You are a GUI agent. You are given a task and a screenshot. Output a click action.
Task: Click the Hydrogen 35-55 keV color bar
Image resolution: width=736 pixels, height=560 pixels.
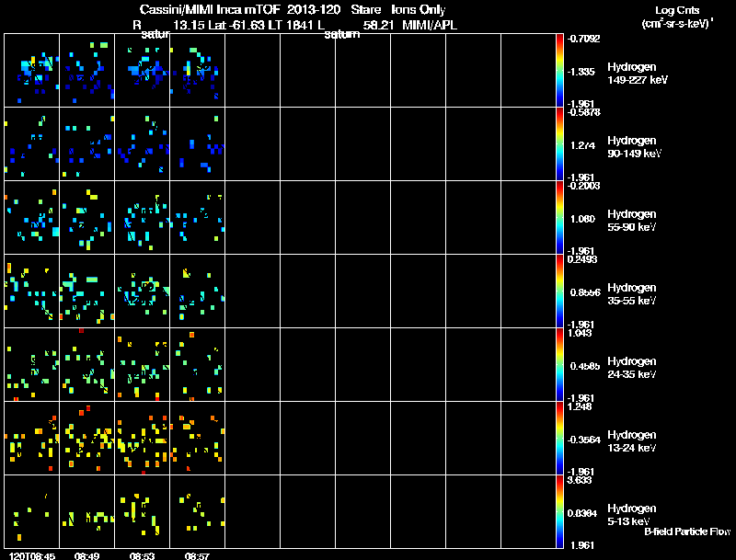pos(559,291)
